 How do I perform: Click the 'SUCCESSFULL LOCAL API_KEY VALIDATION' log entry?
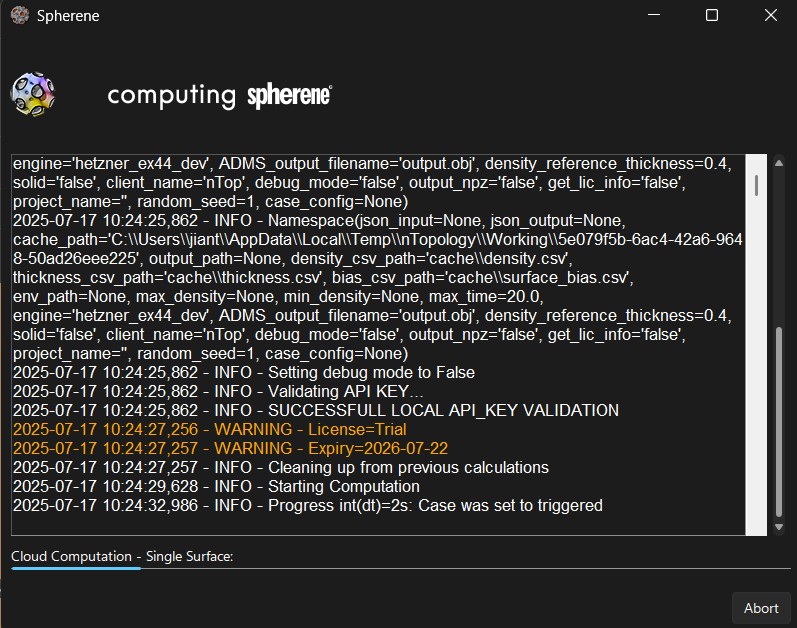315,410
